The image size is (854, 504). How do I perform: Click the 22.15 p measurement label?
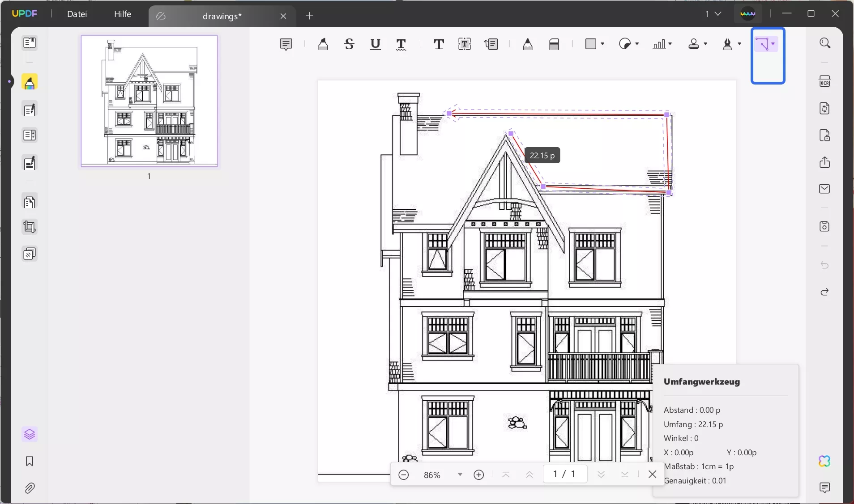coord(542,156)
